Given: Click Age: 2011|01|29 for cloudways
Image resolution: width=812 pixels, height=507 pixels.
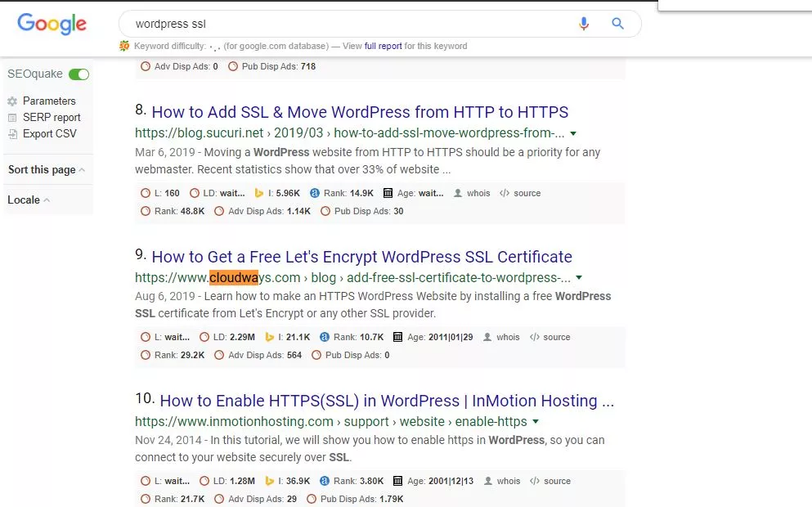Looking at the screenshot, I should tap(440, 337).
